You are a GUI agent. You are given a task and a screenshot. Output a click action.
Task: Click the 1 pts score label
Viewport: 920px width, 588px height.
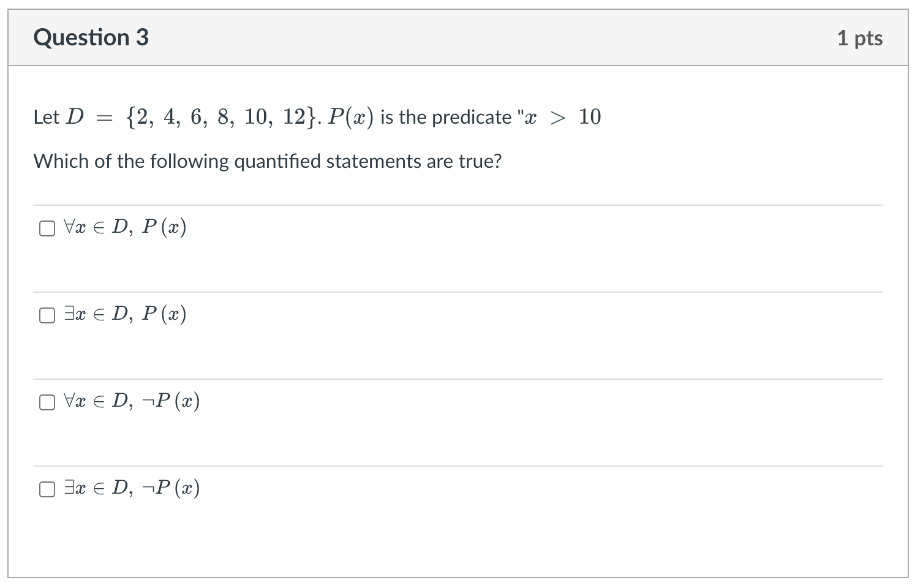tap(859, 39)
